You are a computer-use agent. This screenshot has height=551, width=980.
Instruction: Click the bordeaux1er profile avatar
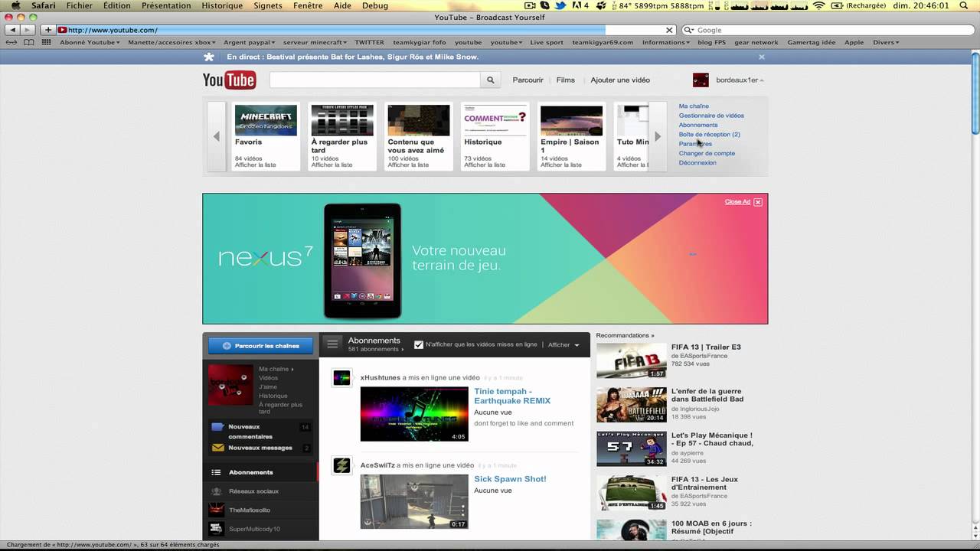[701, 80]
